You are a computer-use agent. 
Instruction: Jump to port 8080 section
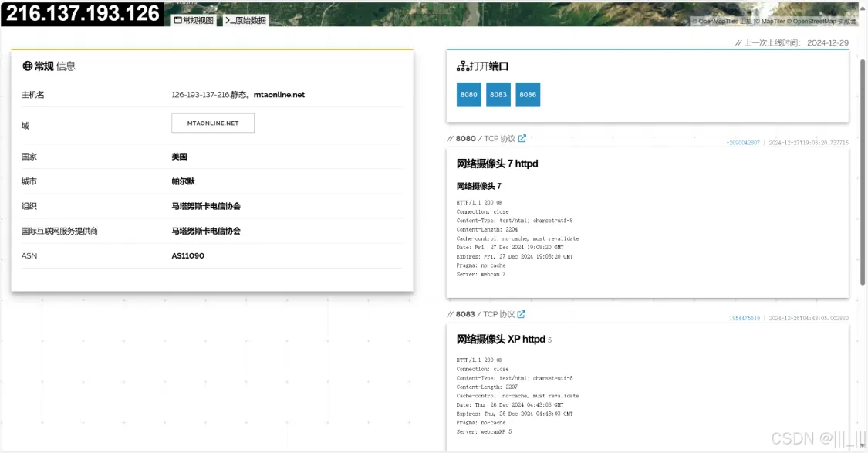[468, 95]
